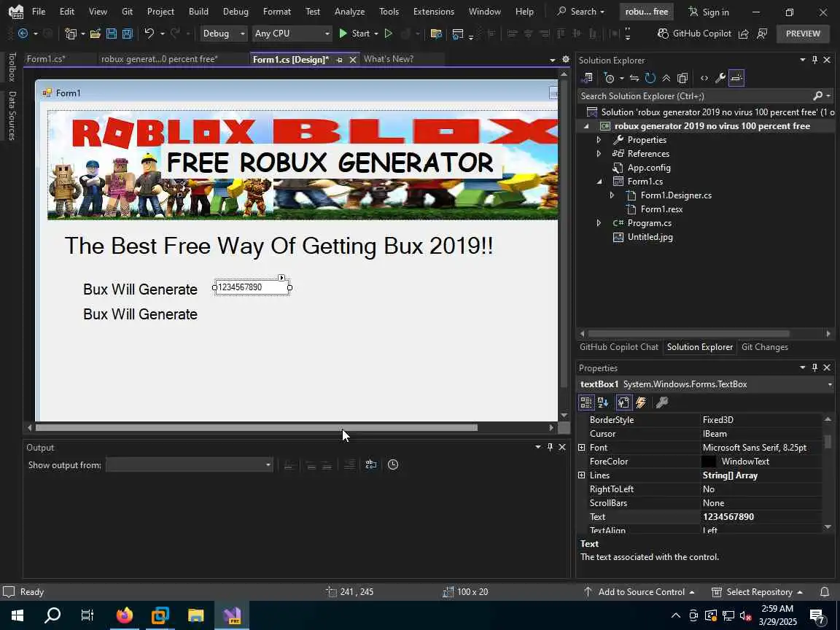
Task: Collapse All nodes in Solution Explorer
Action: click(666, 78)
